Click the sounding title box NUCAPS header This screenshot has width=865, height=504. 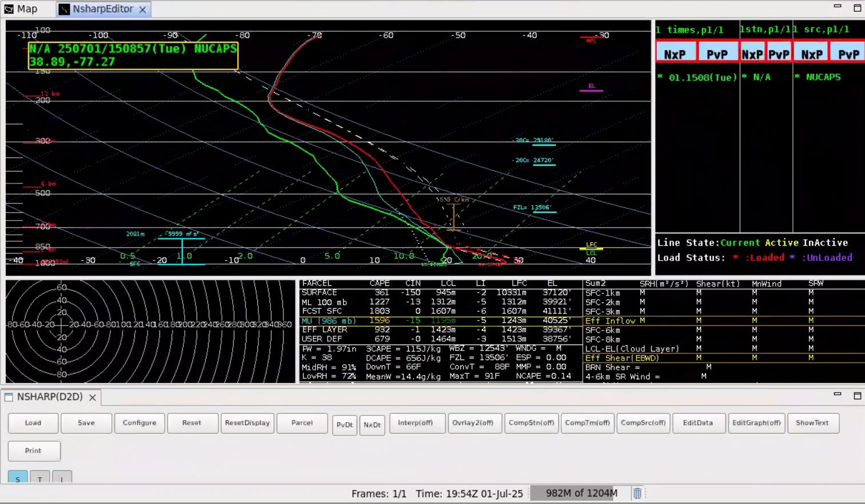point(133,55)
